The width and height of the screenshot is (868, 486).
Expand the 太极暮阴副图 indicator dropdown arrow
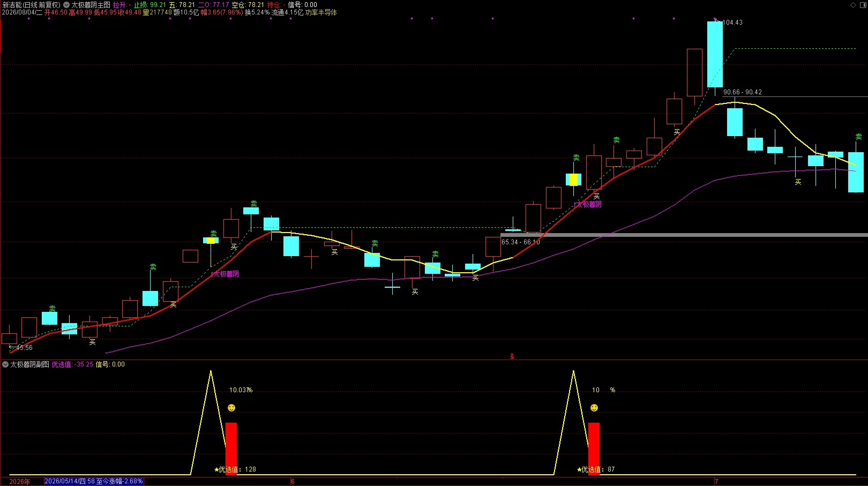pos(5,364)
